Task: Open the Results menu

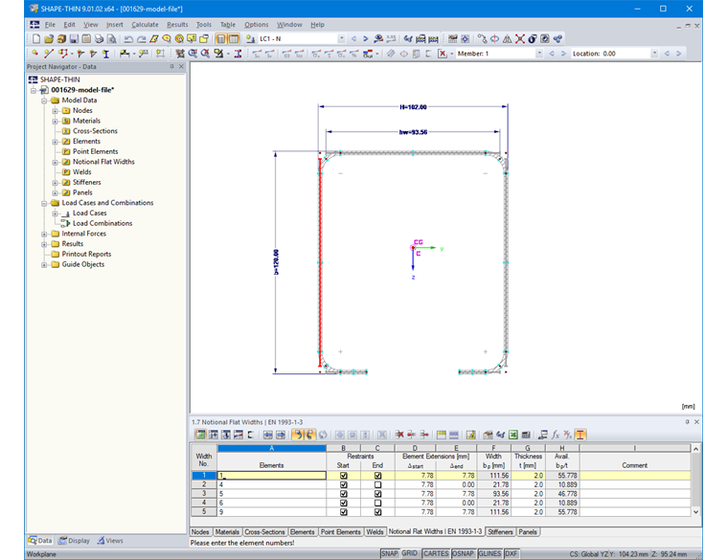Action: (177, 25)
